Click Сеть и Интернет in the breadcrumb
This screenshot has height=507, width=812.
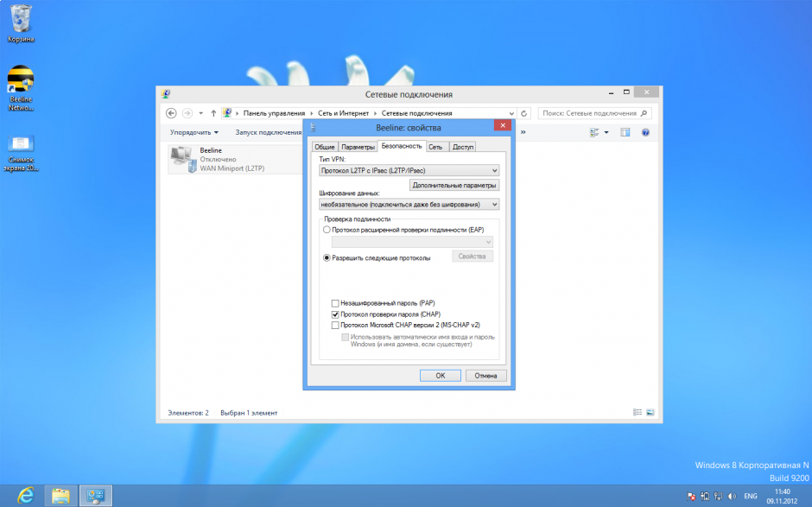click(x=343, y=113)
